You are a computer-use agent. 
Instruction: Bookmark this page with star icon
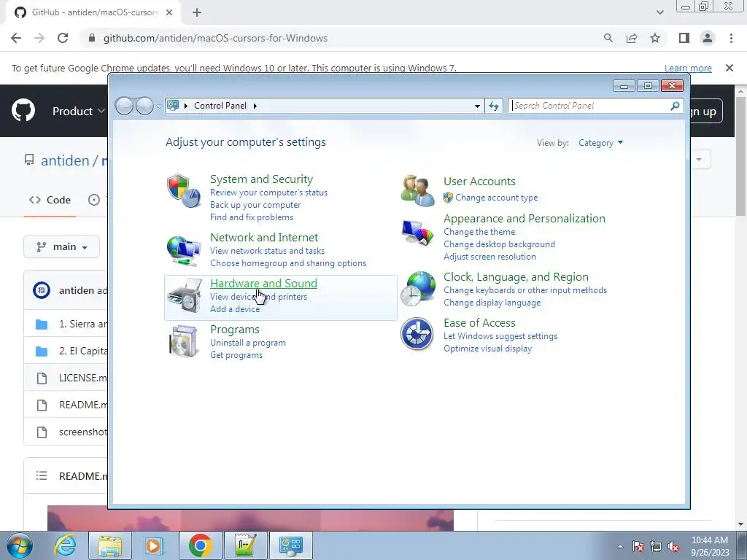click(x=655, y=38)
